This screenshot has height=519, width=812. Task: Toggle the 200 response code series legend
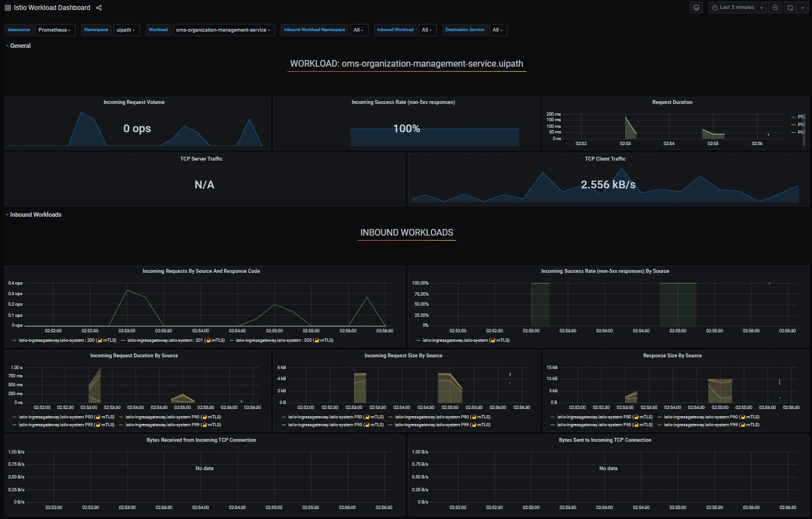click(64, 340)
